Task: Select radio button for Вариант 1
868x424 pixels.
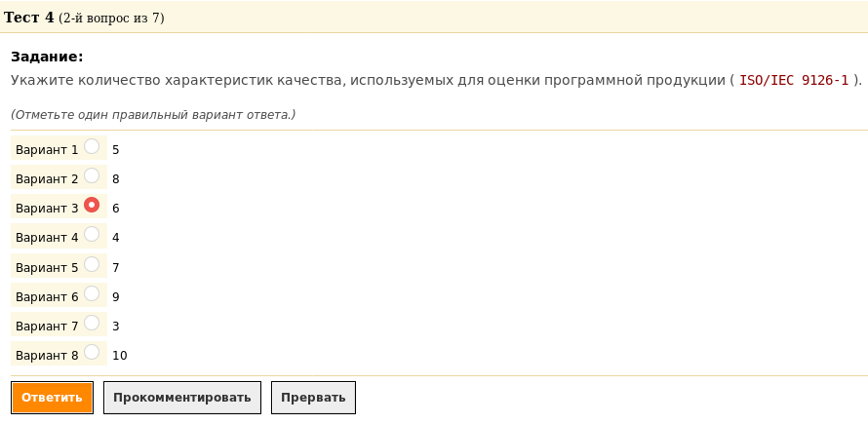Action: (92, 146)
